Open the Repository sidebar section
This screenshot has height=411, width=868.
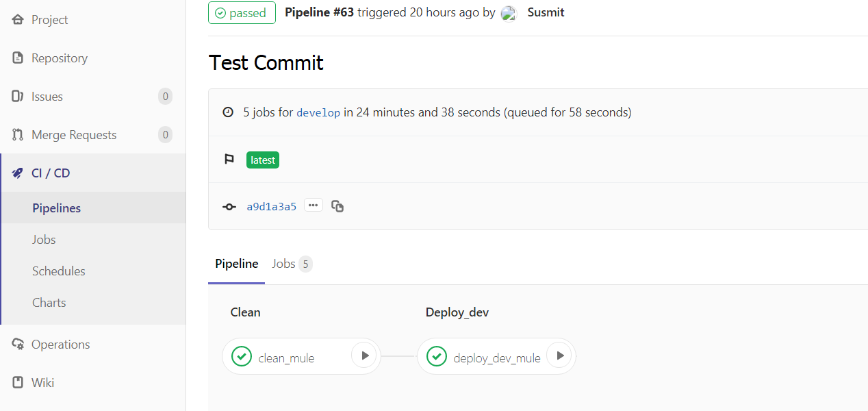59,58
